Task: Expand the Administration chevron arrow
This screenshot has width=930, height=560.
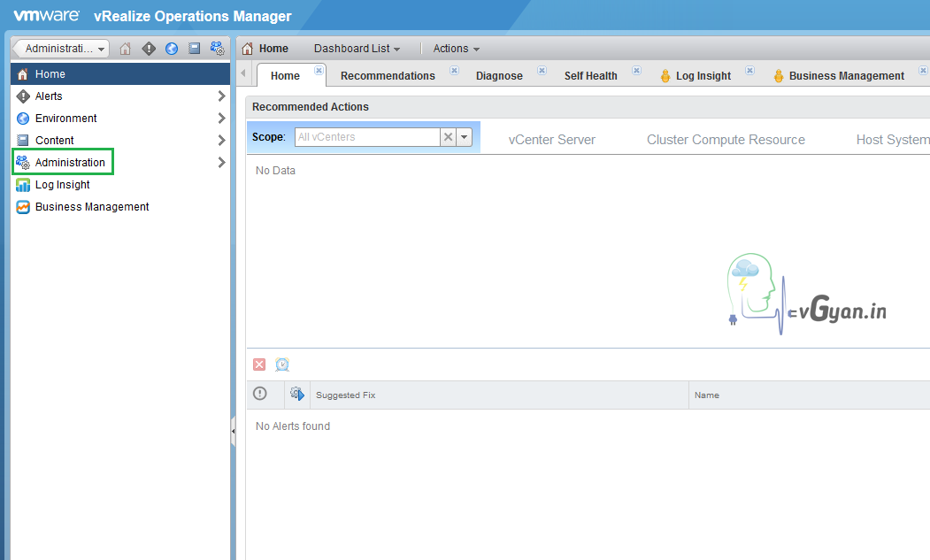Action: click(x=221, y=162)
